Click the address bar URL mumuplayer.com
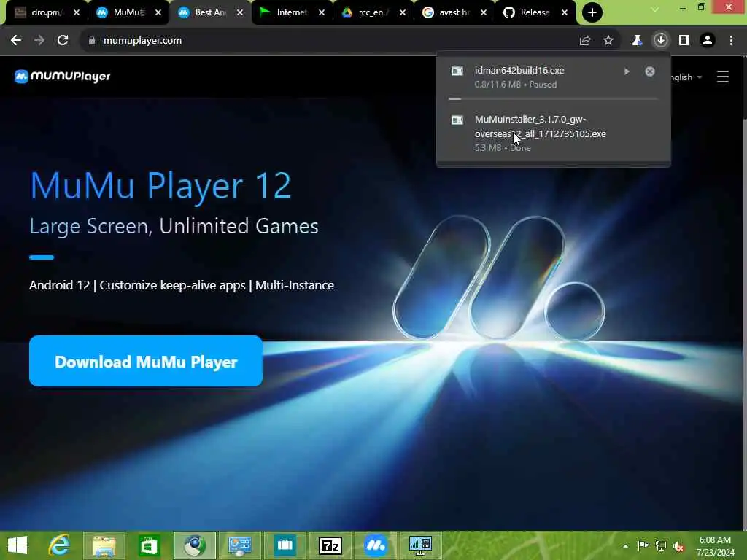 click(142, 41)
